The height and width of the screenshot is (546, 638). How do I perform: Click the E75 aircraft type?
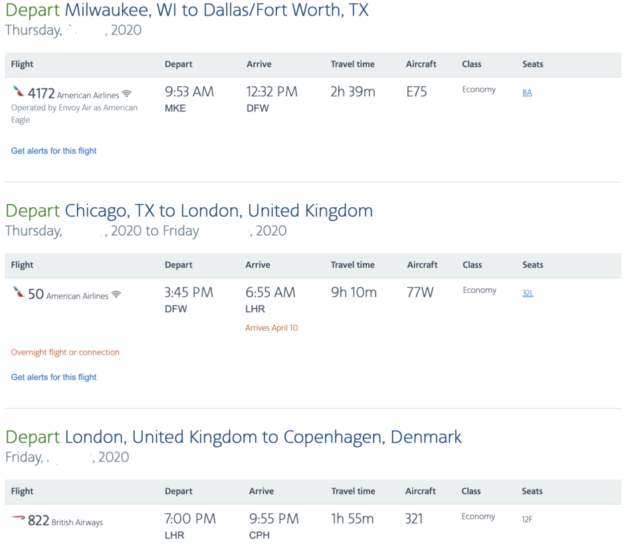tap(417, 92)
